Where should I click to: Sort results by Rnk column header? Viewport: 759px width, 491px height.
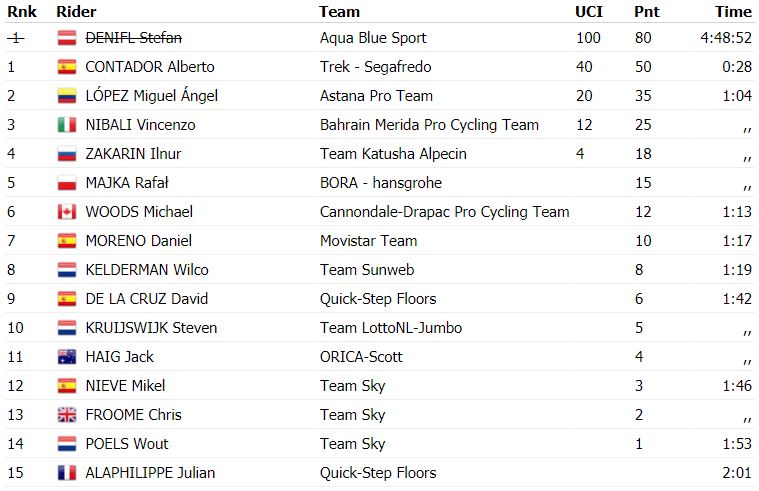[22, 12]
